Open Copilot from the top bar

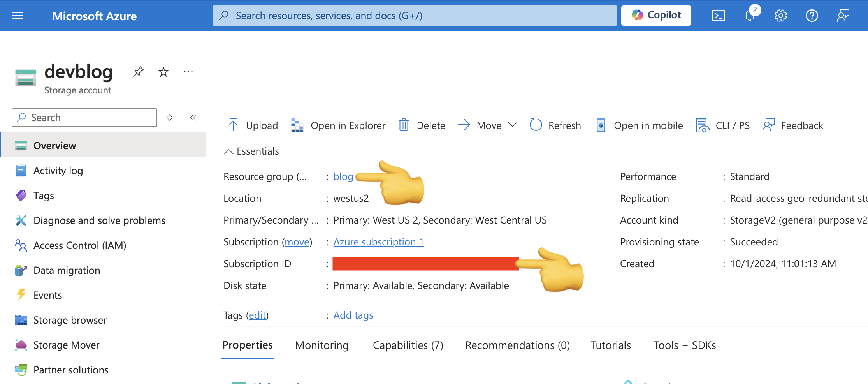[x=656, y=15]
